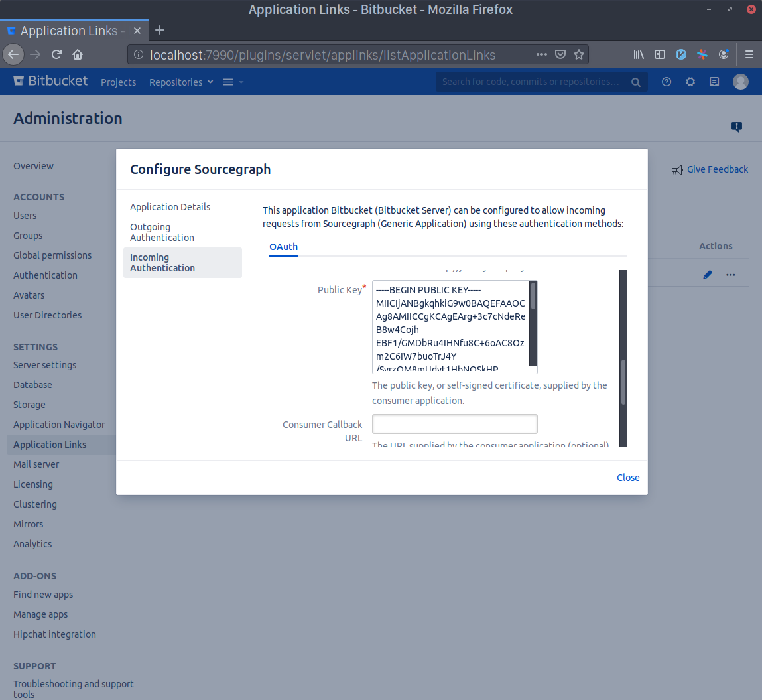Open Database in admin sidebar
This screenshot has width=762, height=700.
[32, 385]
